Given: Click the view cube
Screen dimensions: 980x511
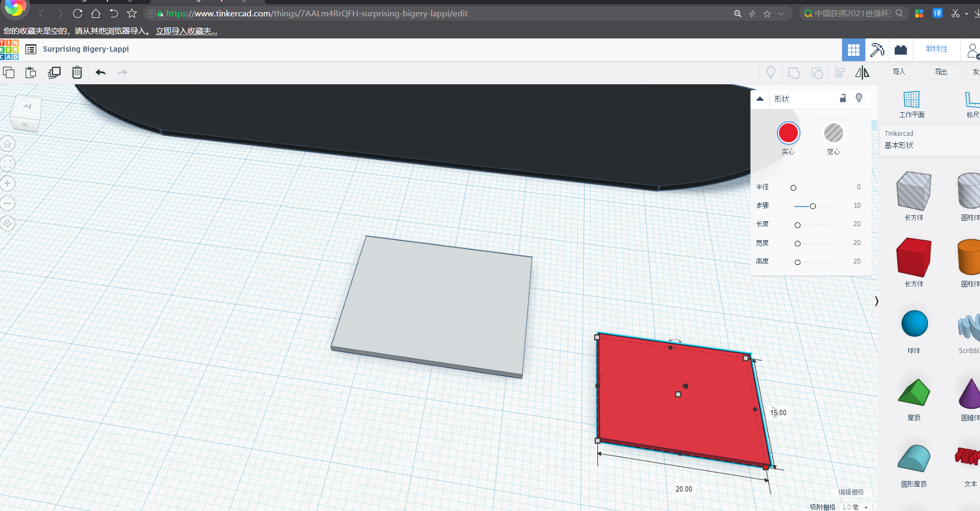Looking at the screenshot, I should 26,113.
